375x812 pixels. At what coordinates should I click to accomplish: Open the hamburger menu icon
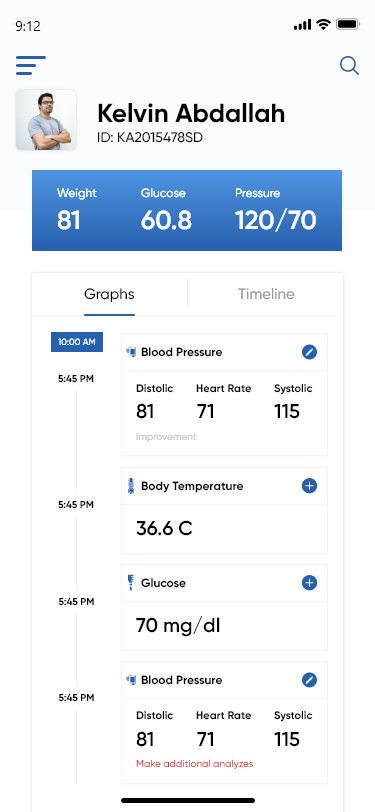[x=31, y=65]
